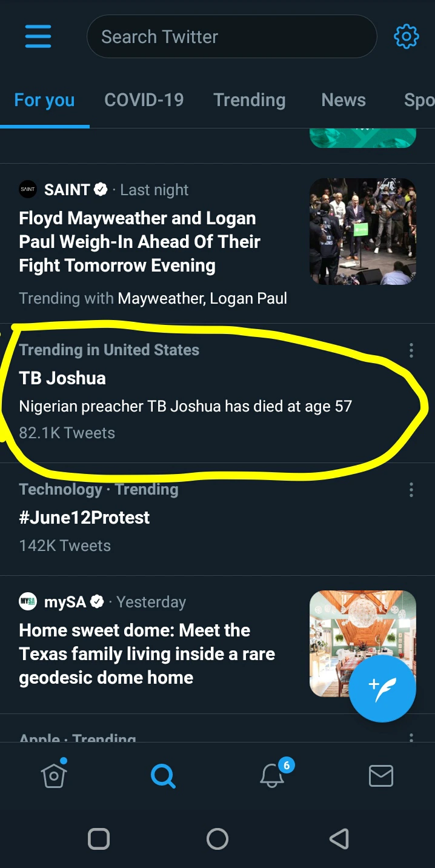Tap the Search Twitter input field
Screen dimensions: 435x868
[x=231, y=37]
